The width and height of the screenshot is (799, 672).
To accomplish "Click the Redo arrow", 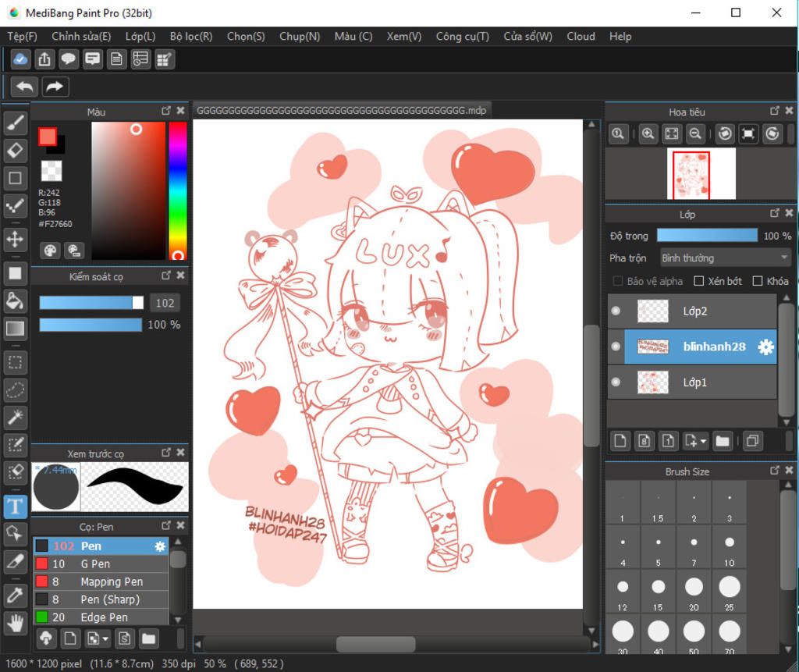I will [55, 87].
